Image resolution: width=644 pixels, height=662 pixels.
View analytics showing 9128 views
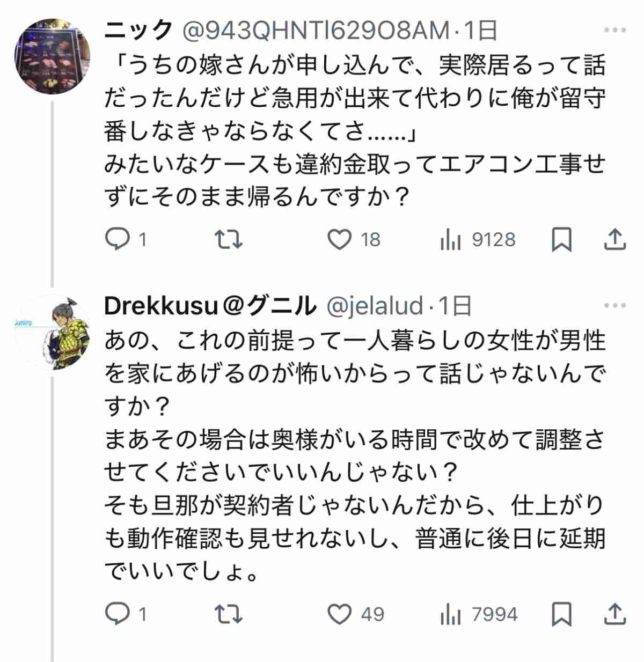click(x=451, y=240)
